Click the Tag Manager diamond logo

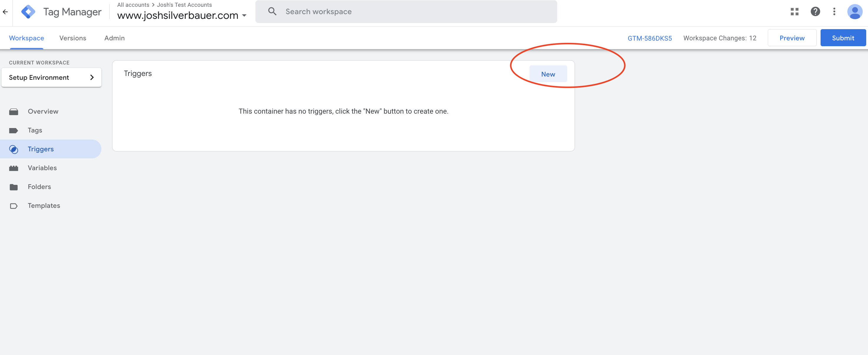coord(28,12)
